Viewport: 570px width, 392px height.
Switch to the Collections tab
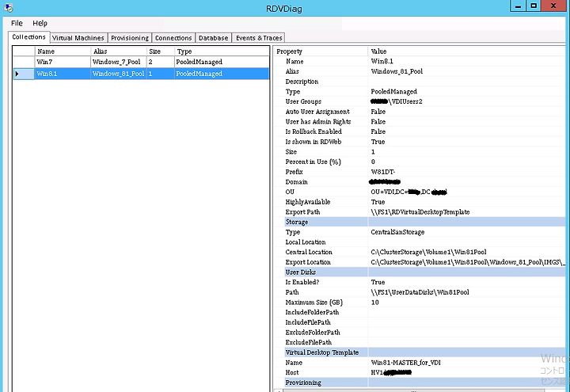click(28, 37)
